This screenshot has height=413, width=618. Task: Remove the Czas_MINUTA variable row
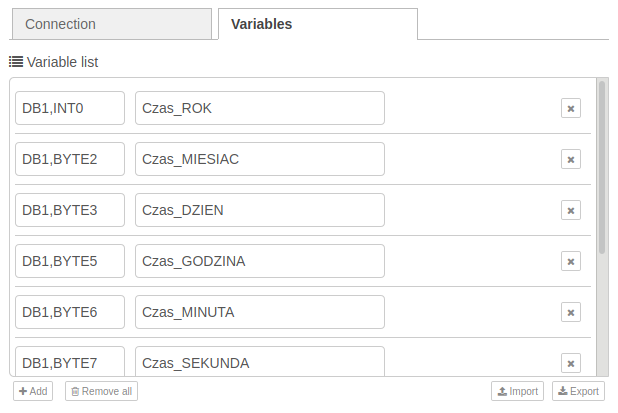[571, 312]
